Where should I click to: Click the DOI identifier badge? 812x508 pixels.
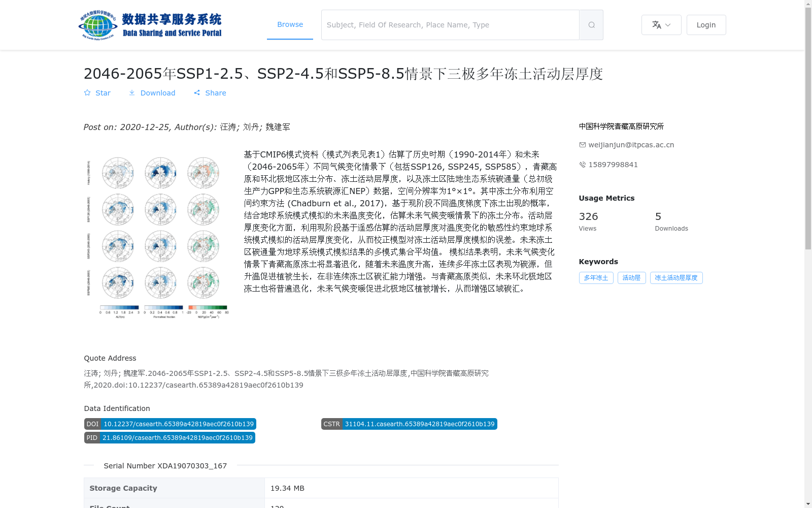pos(170,424)
